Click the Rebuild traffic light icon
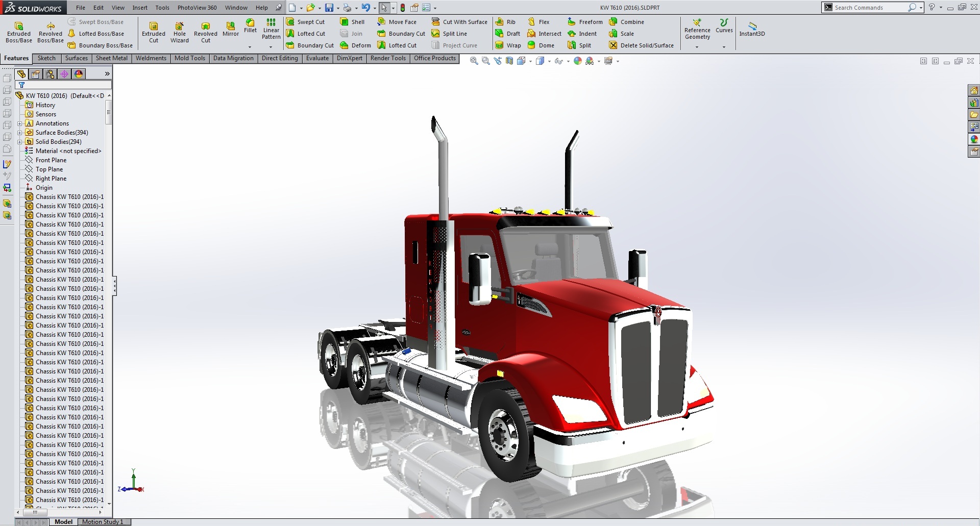The width and height of the screenshot is (980, 526). (x=403, y=8)
